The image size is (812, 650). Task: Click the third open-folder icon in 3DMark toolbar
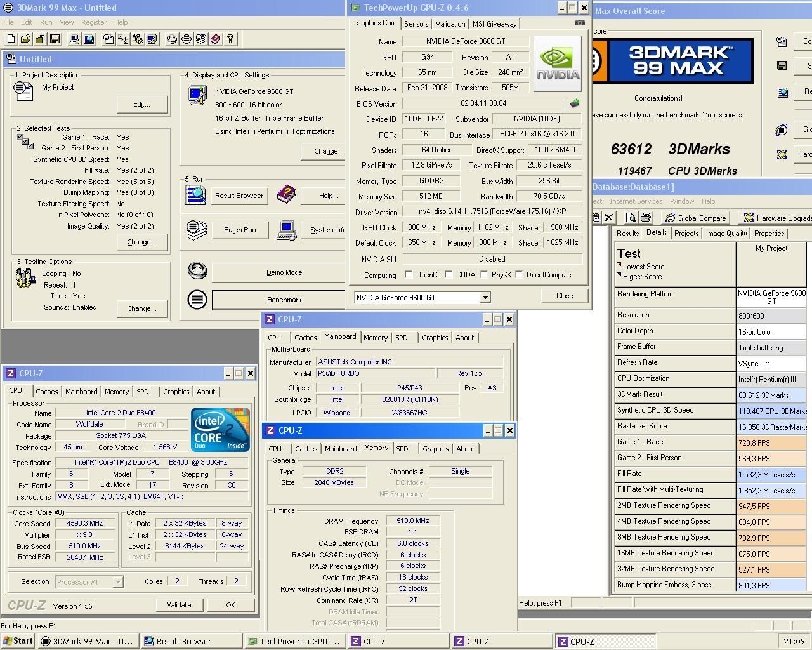[x=40, y=39]
